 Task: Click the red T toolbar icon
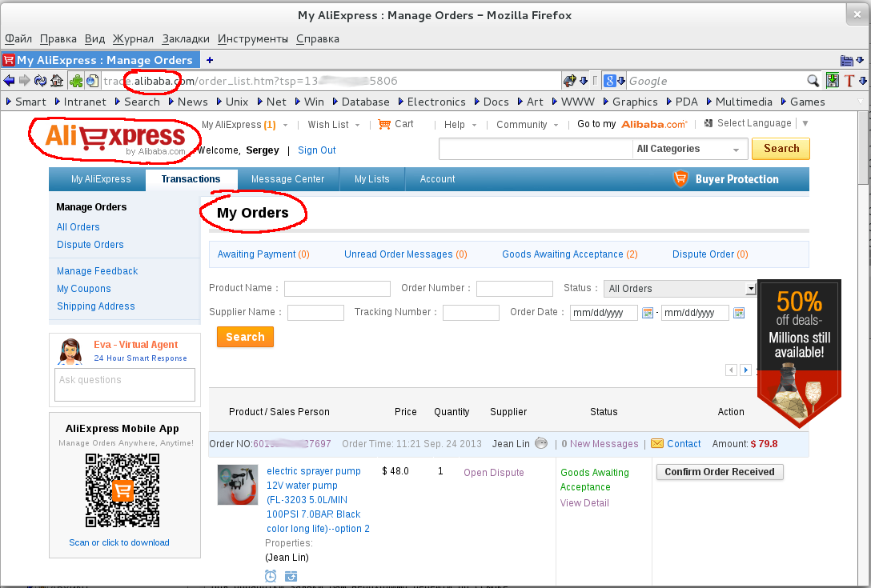[849, 81]
